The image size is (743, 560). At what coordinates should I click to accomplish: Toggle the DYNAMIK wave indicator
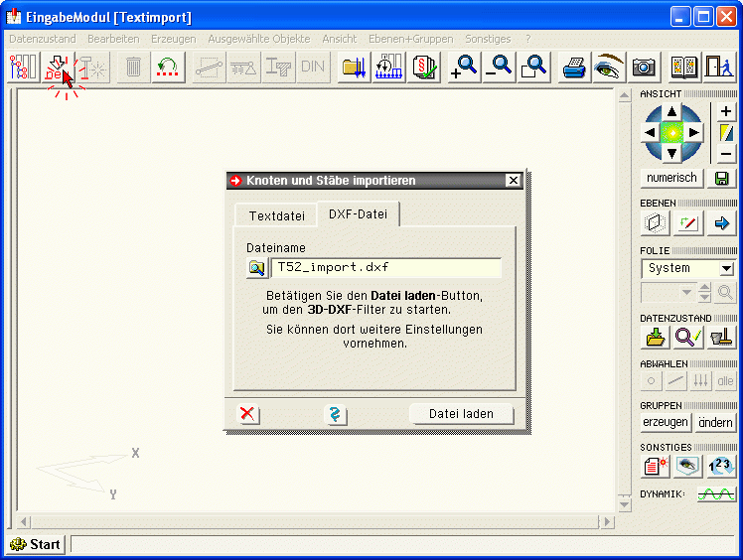715,493
